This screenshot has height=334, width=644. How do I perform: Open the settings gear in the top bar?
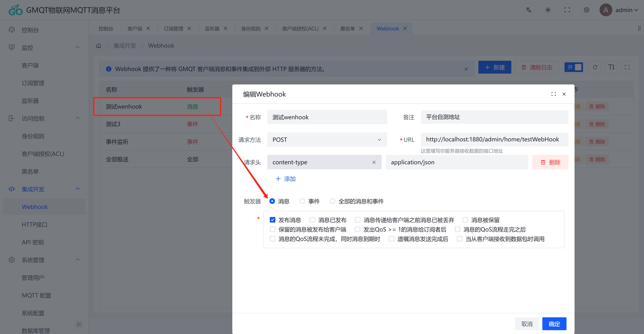(586, 10)
